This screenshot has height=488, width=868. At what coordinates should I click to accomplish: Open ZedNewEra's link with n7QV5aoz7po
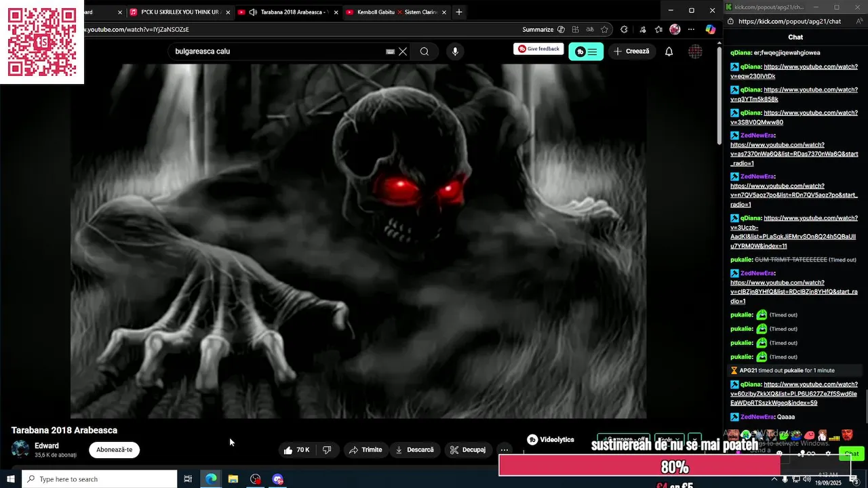point(794,195)
